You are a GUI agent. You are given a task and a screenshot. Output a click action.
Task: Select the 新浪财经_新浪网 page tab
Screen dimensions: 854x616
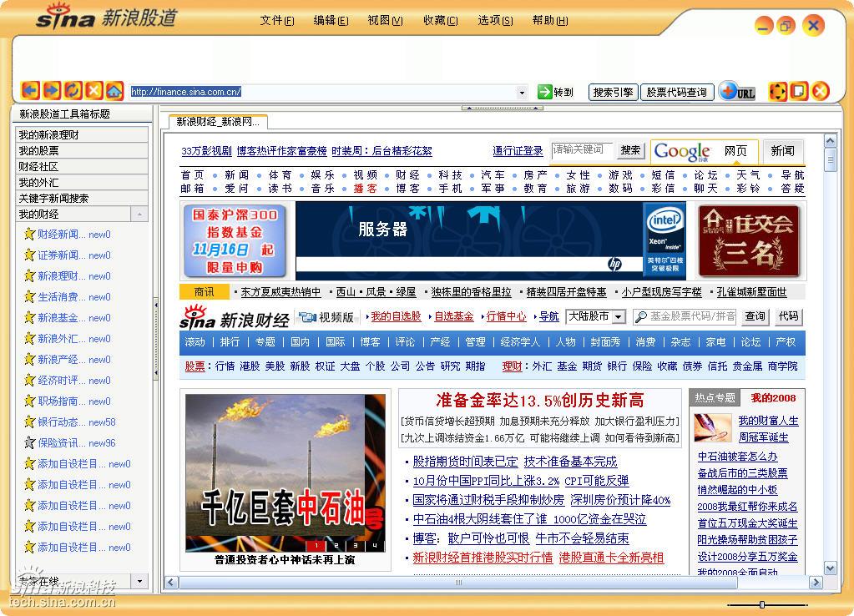[x=218, y=122]
